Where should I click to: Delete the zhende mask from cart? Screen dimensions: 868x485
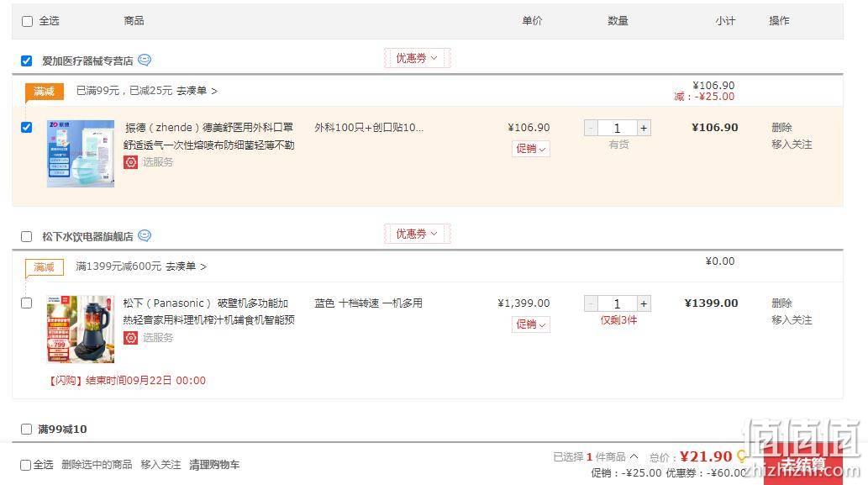pyautogui.click(x=781, y=127)
